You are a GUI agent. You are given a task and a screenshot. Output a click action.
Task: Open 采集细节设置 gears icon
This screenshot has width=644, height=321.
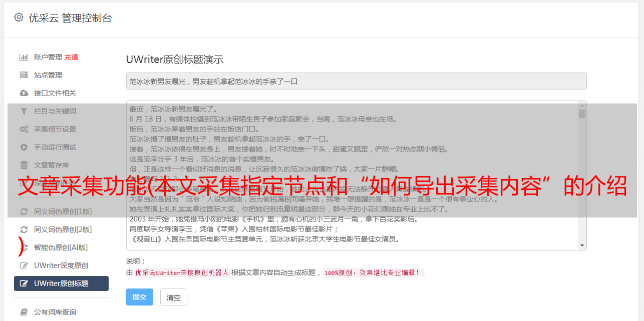[x=24, y=129]
